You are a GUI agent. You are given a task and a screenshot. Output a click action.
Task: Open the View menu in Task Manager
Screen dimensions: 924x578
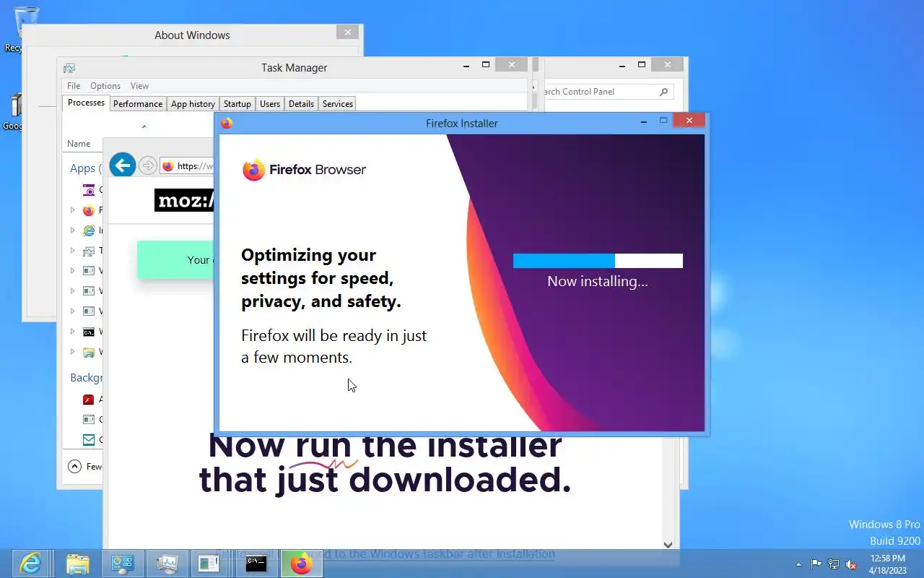pos(139,85)
